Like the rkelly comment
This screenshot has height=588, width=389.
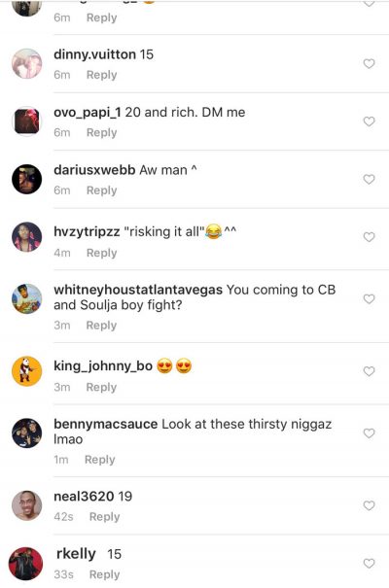pyautogui.click(x=370, y=564)
